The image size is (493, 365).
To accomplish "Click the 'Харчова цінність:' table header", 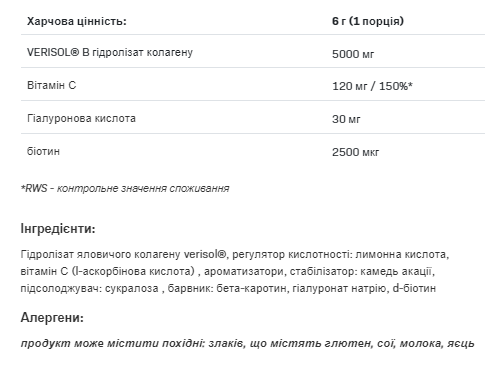I will 77,21.
